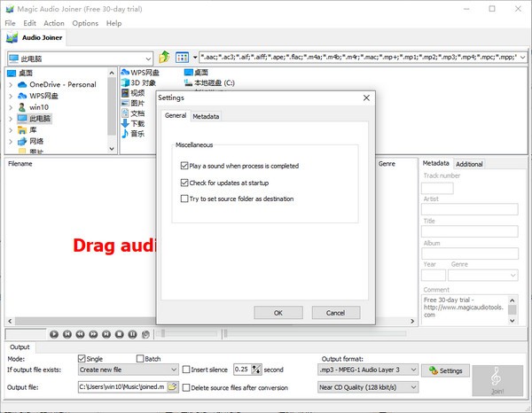
Task: Select 网络 in the folder tree
Action: (x=31, y=141)
